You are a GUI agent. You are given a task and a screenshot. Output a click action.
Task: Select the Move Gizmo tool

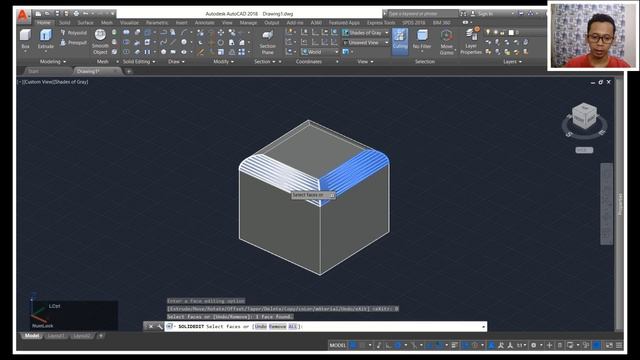[x=447, y=42]
